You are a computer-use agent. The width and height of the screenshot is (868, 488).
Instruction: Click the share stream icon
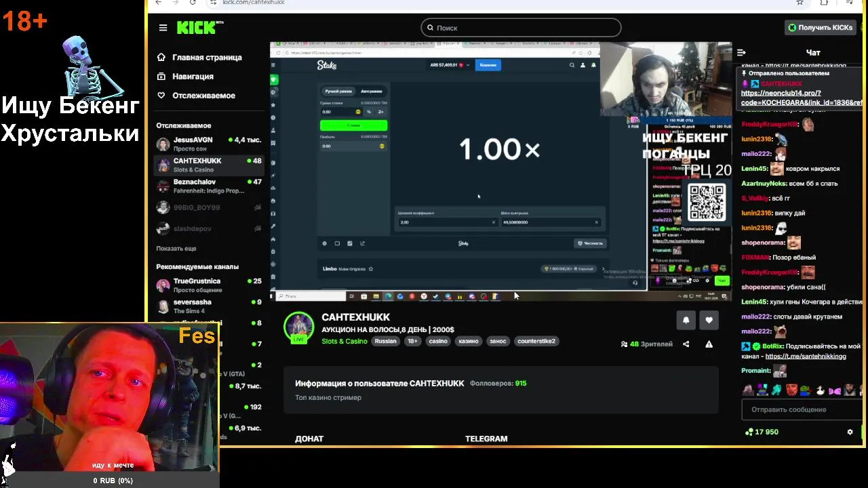tap(686, 344)
